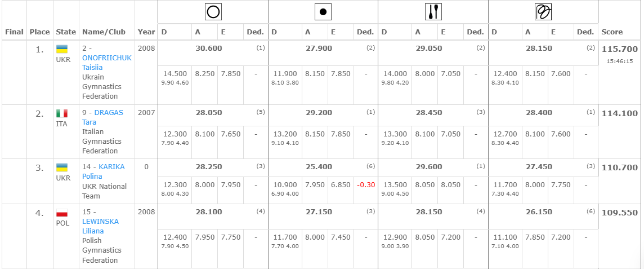Click the ribbon apparatus icon

(x=543, y=11)
